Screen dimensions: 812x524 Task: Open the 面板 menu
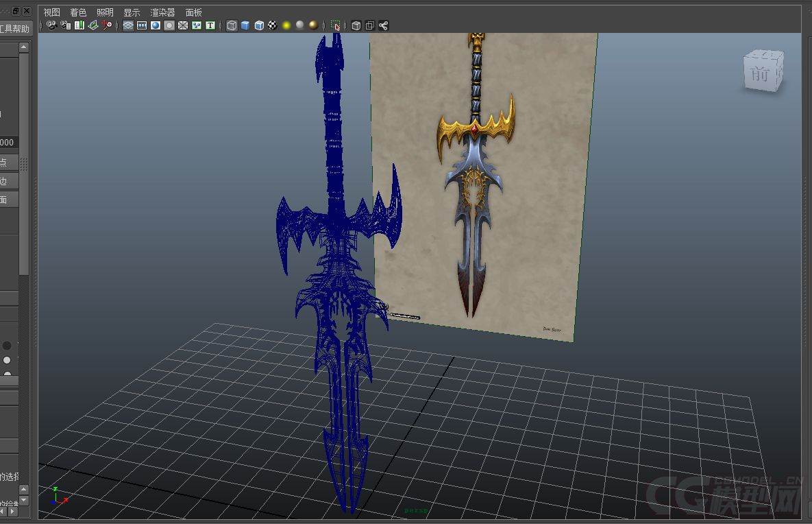tap(193, 12)
